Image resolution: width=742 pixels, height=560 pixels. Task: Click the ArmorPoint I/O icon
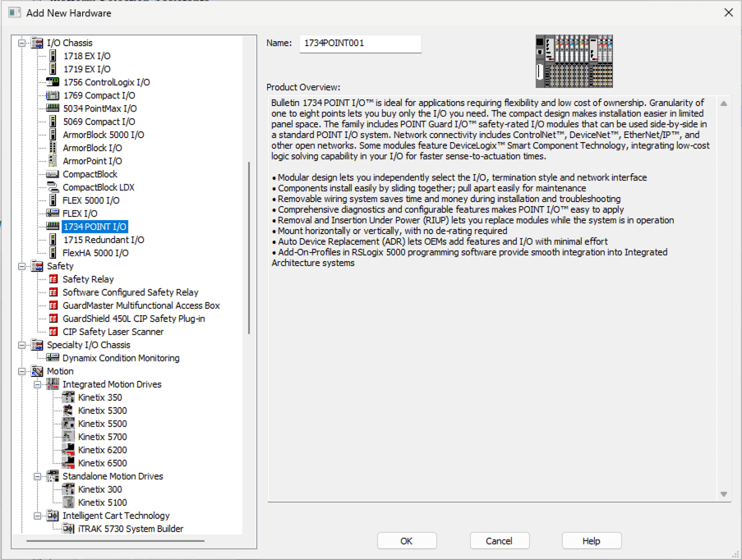[53, 161]
